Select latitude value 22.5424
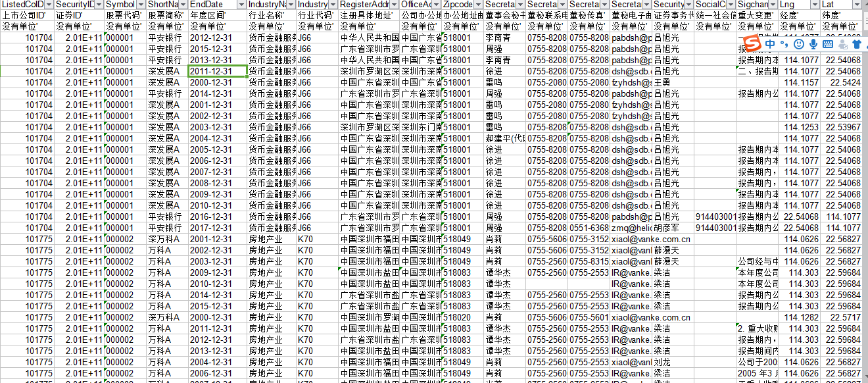Viewport: 868px width, 383px height. point(842,82)
